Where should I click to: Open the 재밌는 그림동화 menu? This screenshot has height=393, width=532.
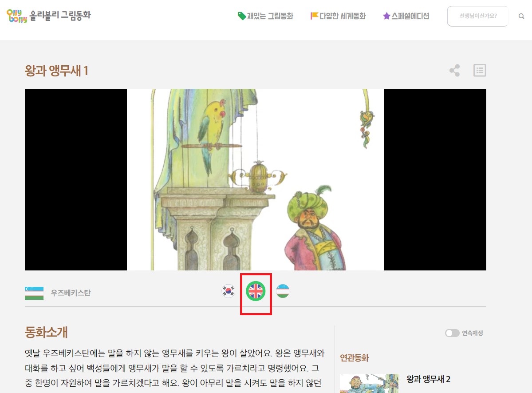coord(266,15)
